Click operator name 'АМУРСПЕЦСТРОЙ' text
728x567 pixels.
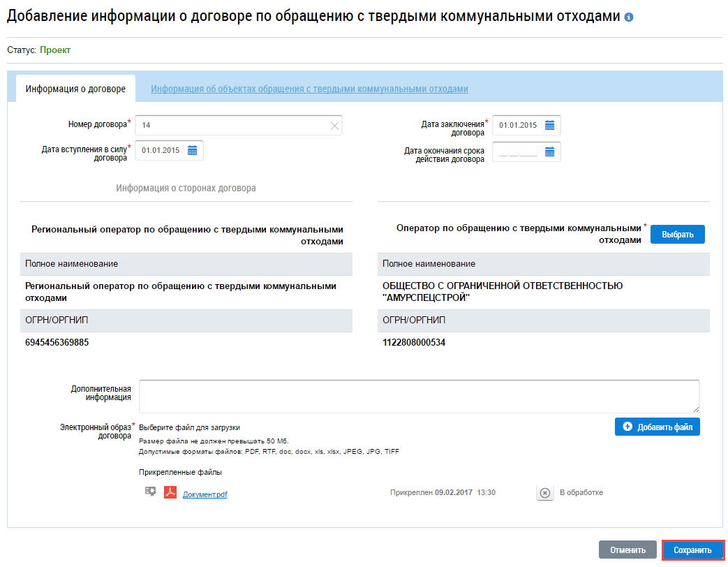coord(426,297)
